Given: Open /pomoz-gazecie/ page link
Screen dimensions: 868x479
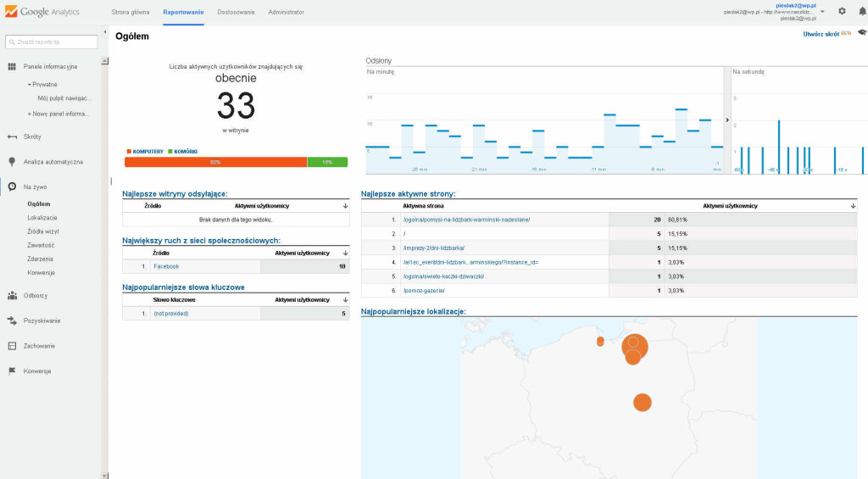Looking at the screenshot, I should (424, 291).
